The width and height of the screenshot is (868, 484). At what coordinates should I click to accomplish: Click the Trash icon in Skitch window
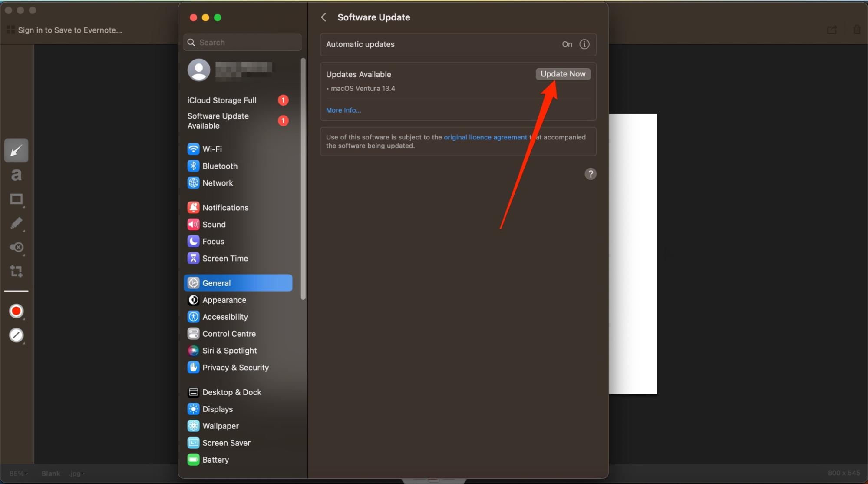coord(857,30)
